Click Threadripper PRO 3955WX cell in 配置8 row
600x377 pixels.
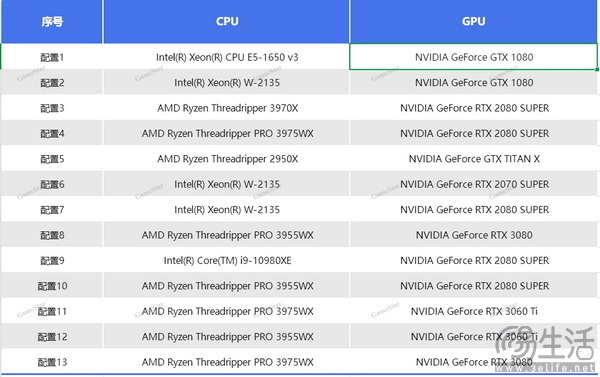point(227,235)
